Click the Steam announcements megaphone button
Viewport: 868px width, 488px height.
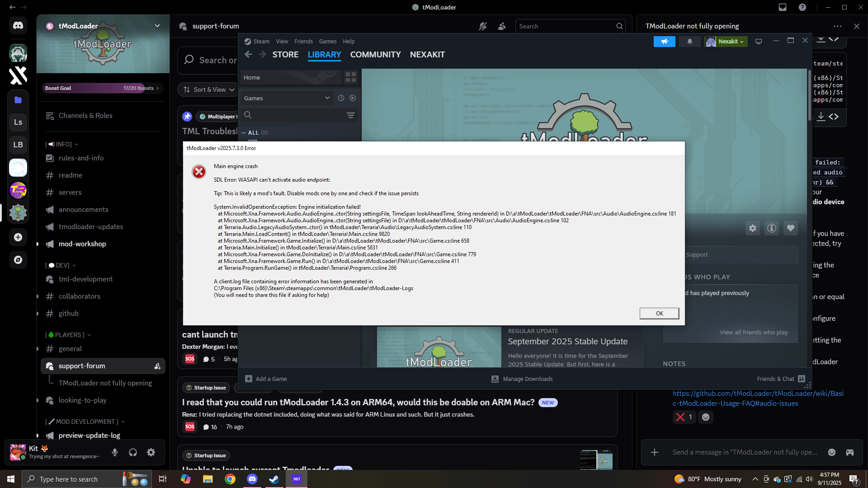tap(664, 41)
